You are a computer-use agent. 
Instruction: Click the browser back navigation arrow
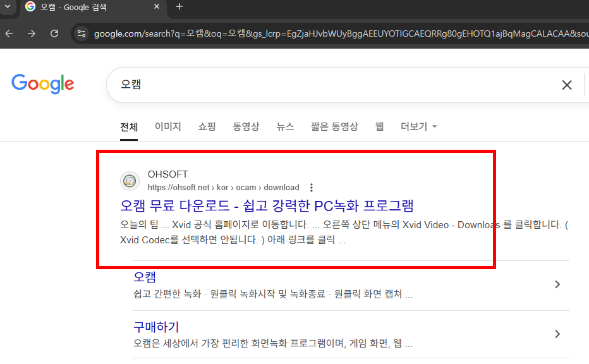pos(8,33)
